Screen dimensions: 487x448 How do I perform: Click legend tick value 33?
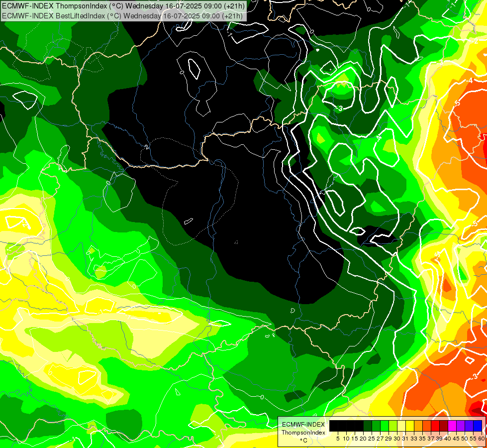click(x=414, y=439)
